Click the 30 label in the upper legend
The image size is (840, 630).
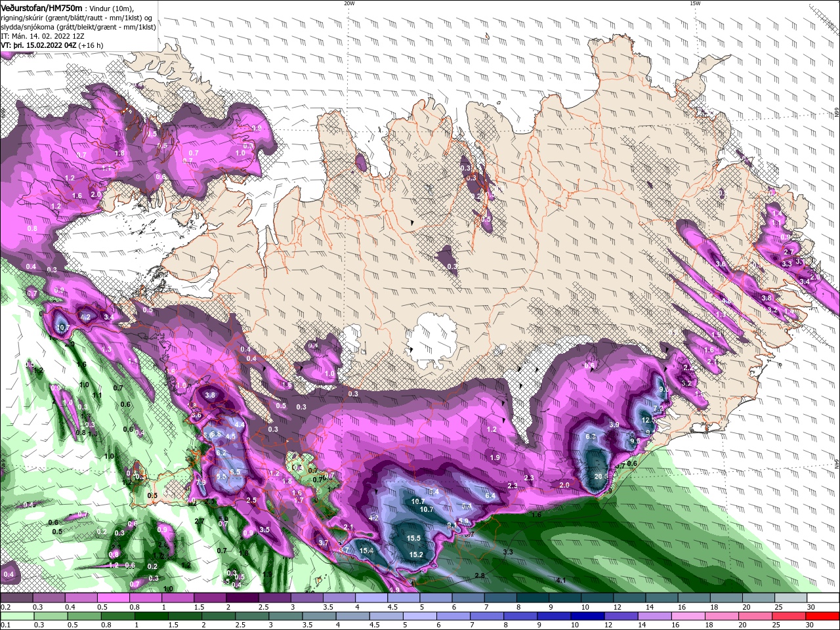tap(811, 607)
